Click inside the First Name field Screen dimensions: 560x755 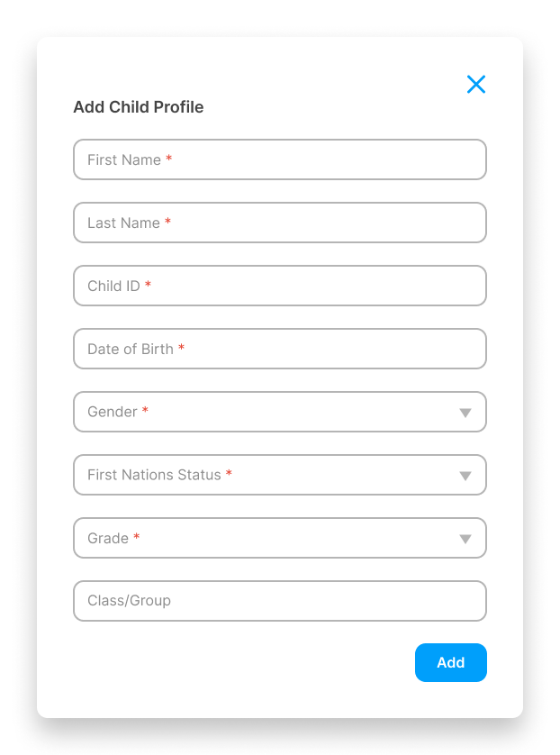coord(279,159)
